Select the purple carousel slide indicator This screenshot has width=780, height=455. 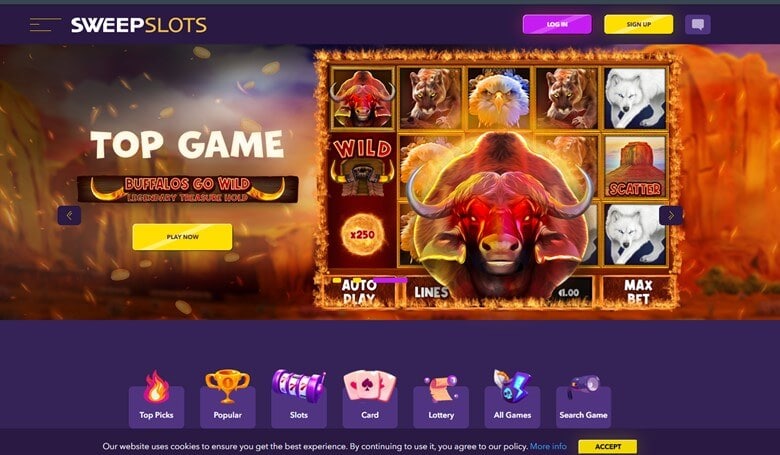pos(390,280)
